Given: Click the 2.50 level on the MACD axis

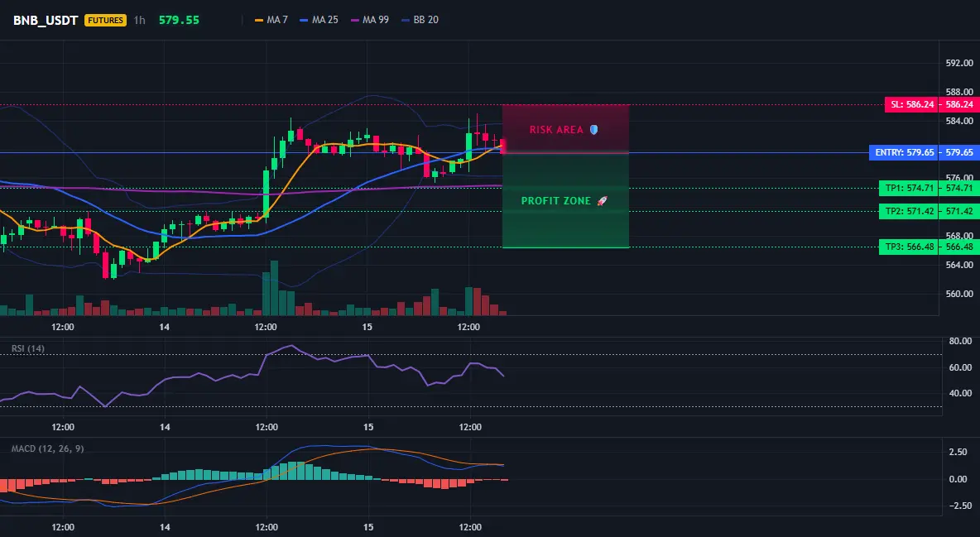Looking at the screenshot, I should tap(958, 452).
